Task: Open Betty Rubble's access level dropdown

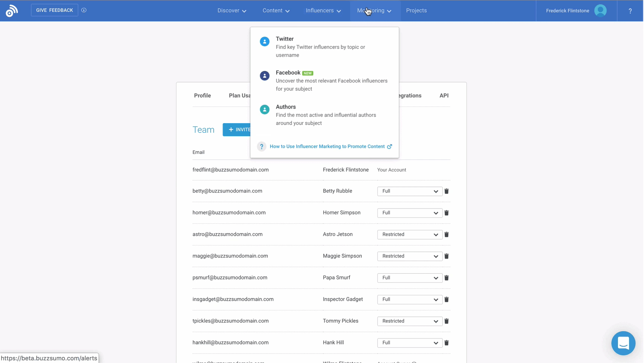Action: point(409,191)
